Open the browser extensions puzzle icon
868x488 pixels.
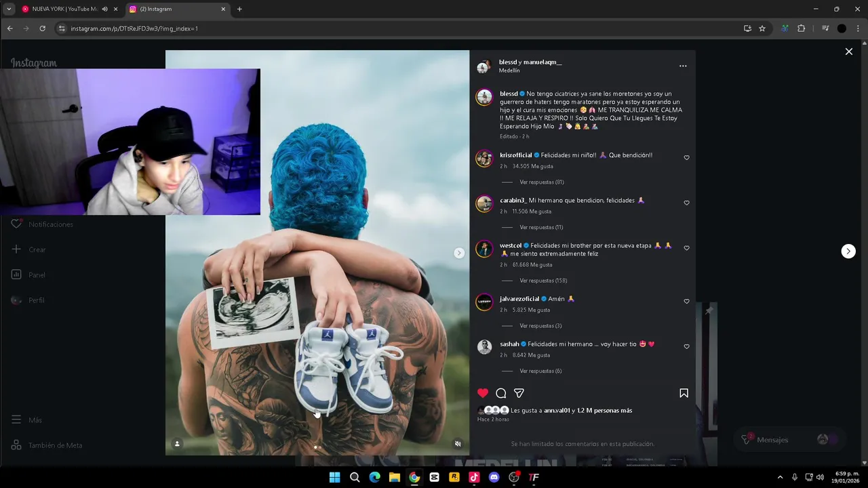tap(801, 28)
